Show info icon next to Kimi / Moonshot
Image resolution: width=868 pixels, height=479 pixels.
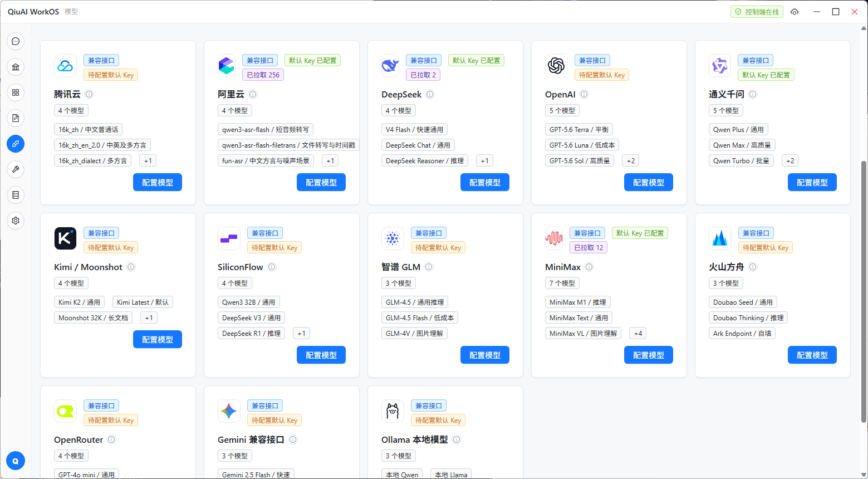[131, 267]
